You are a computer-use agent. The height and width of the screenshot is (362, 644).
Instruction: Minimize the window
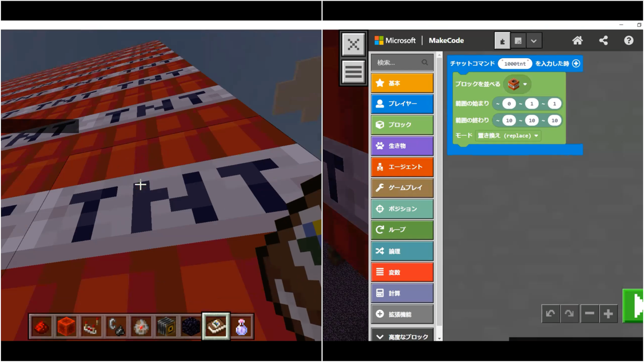coord(621,25)
